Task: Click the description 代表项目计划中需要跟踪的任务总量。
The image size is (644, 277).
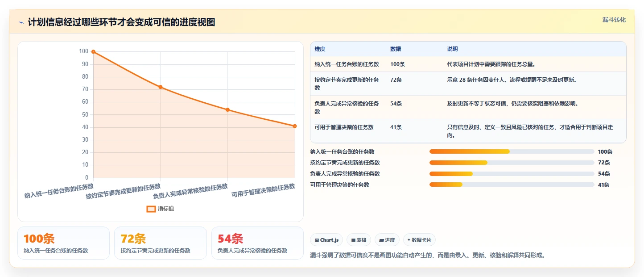Action: click(491, 64)
